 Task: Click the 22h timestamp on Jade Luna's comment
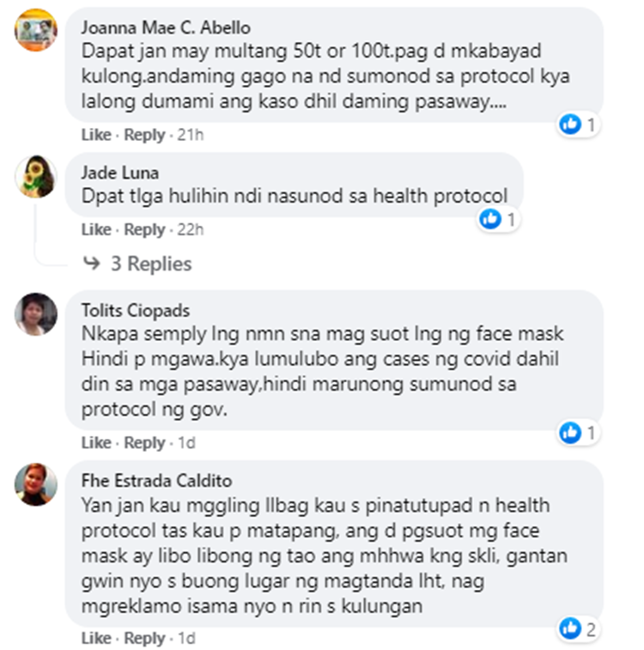coord(191,229)
